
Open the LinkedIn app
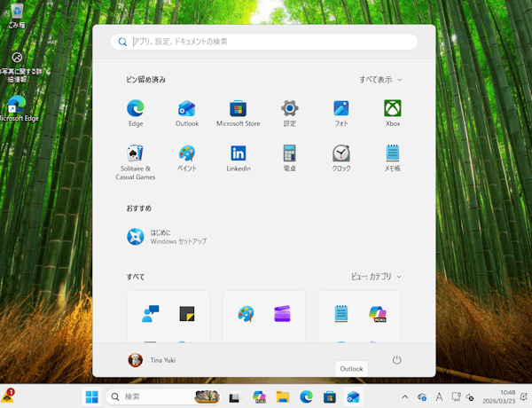coord(239,158)
